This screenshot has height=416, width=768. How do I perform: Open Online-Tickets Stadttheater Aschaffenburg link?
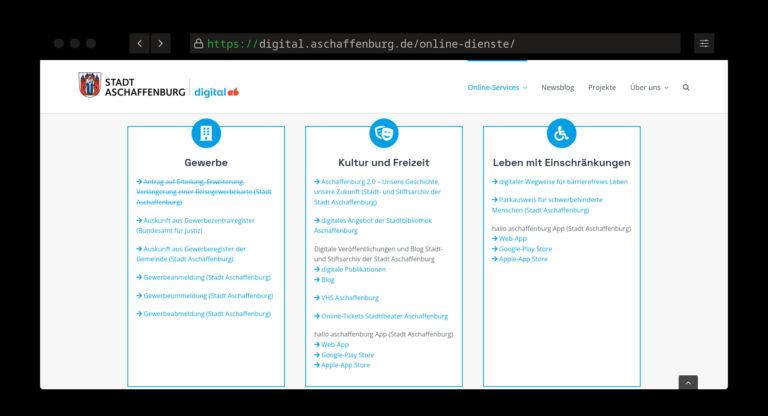tap(381, 316)
